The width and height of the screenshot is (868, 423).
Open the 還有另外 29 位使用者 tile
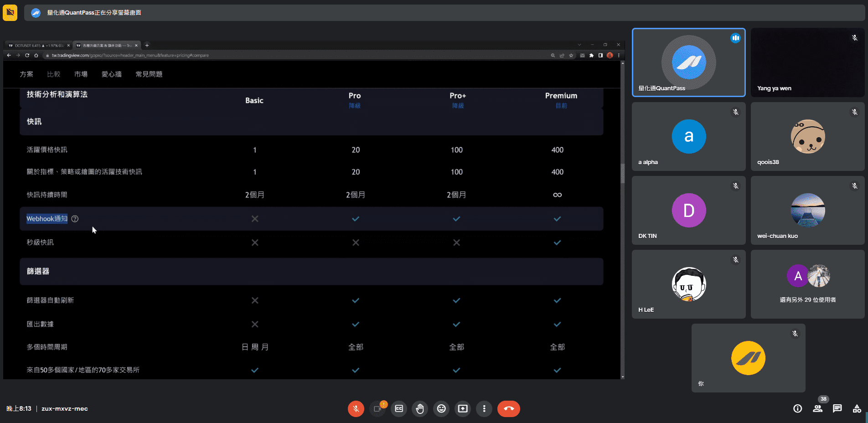[x=807, y=284]
